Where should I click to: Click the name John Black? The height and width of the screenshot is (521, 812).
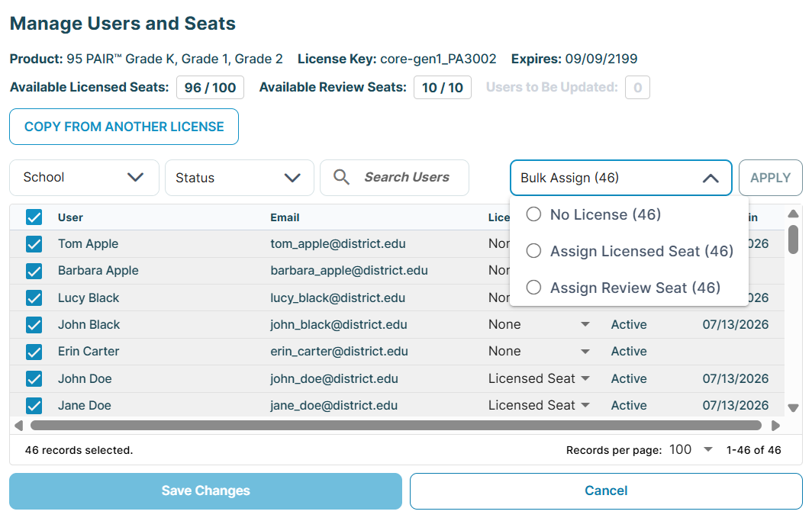click(89, 325)
